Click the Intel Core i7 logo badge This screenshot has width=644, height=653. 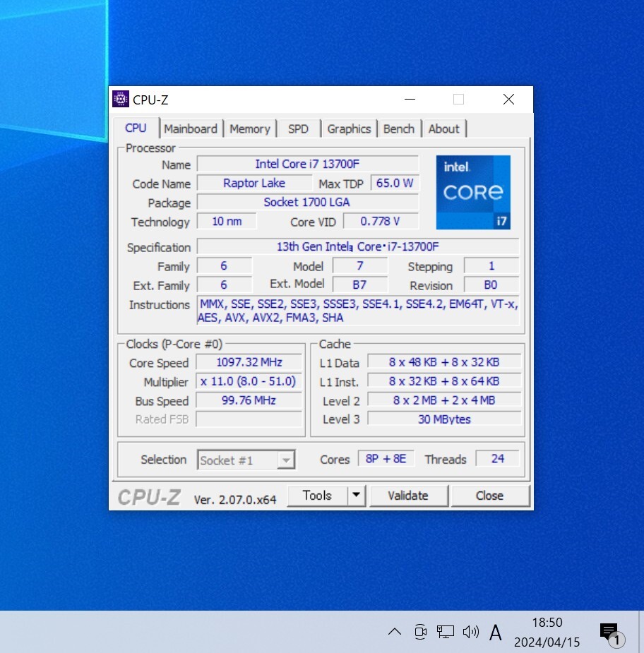point(473,192)
